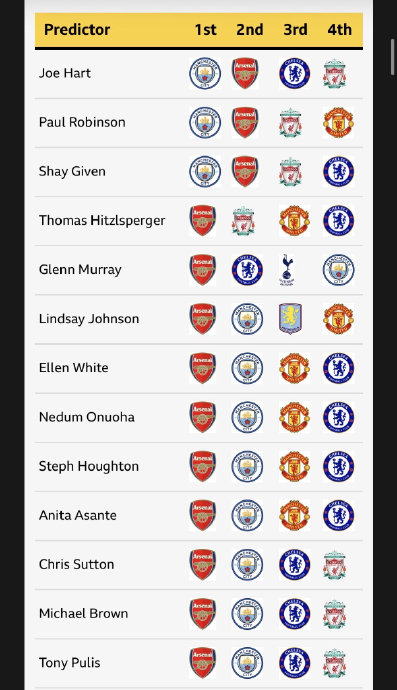This screenshot has width=397, height=690.
Task: Click Joe Hart's 3rd place Chelsea crest
Action: coord(294,73)
